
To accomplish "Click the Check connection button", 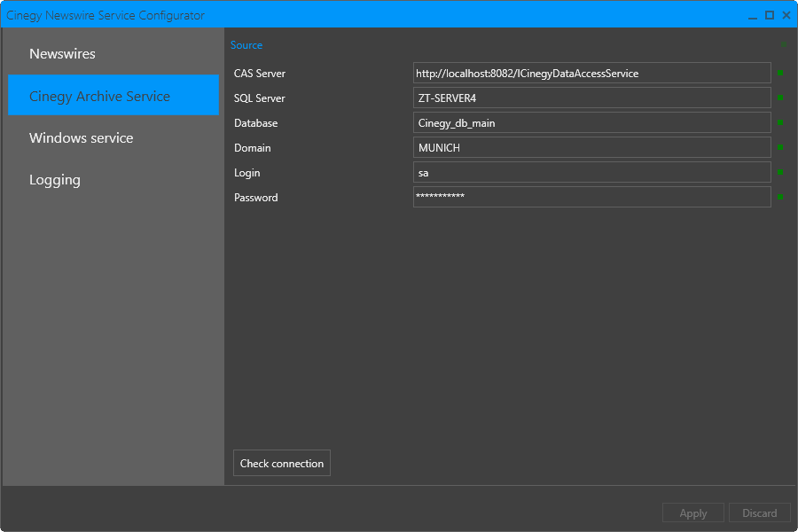I will click(282, 463).
